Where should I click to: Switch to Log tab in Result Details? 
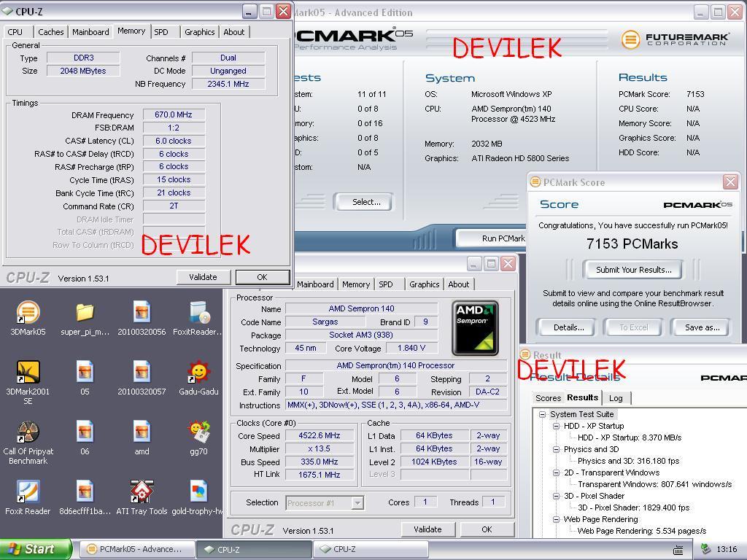coord(616,398)
